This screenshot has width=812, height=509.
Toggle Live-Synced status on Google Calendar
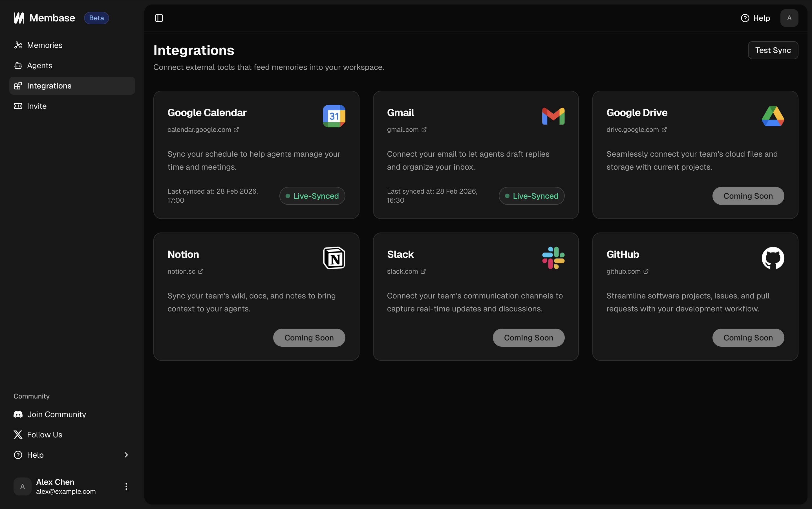click(312, 196)
